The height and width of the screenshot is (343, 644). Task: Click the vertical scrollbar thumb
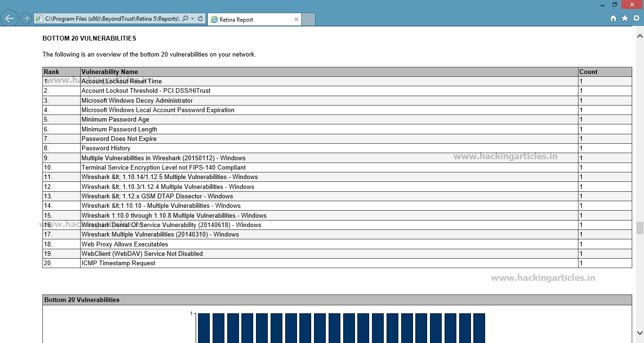pos(640,228)
